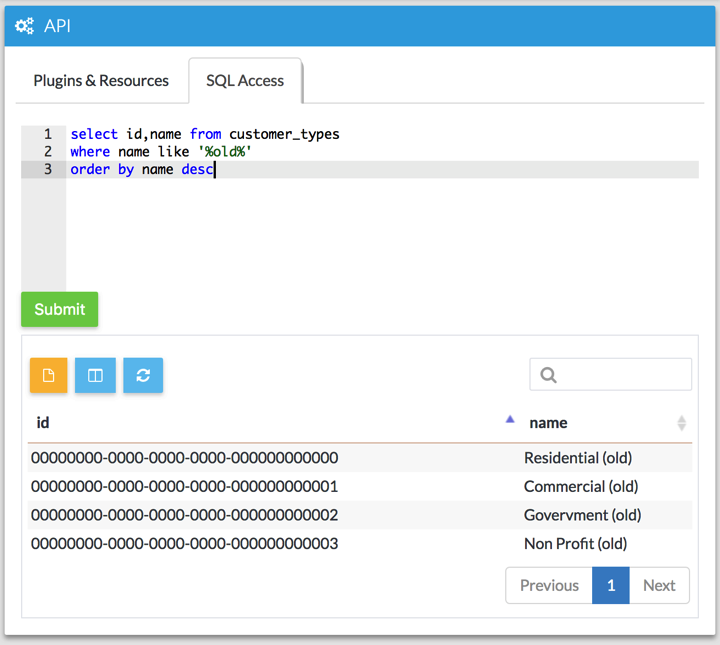Image resolution: width=720 pixels, height=645 pixels.
Task: Click the orange export file icon button
Action: [x=48, y=375]
